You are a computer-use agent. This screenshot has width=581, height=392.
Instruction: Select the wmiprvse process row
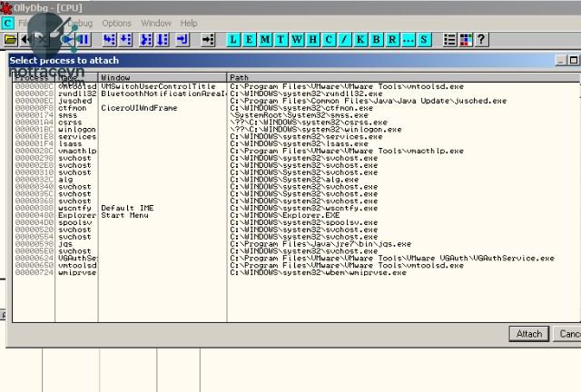297,273
